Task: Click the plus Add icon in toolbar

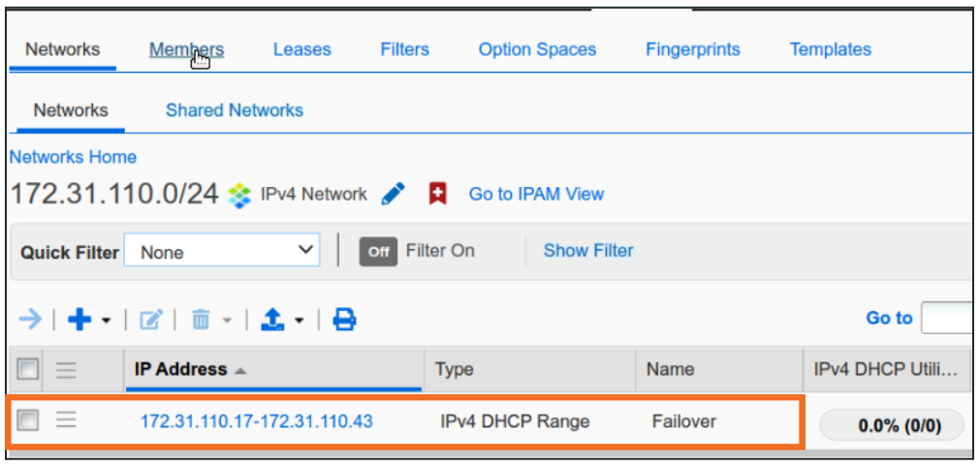Action: (x=79, y=319)
